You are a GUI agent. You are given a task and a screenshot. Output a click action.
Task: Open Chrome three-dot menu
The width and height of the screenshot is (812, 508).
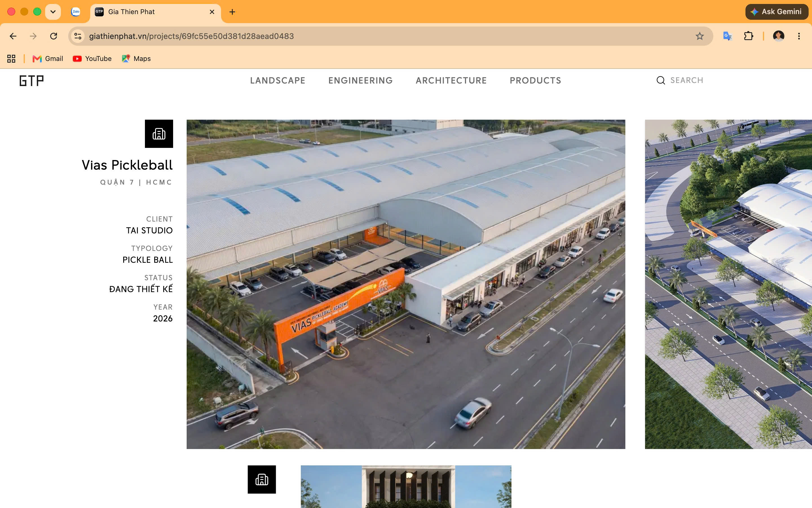799,36
